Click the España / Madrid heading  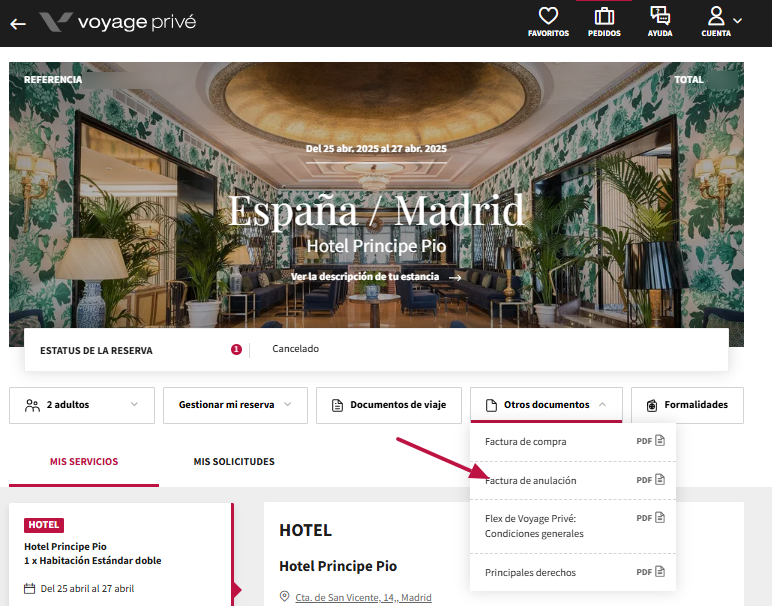(376, 210)
